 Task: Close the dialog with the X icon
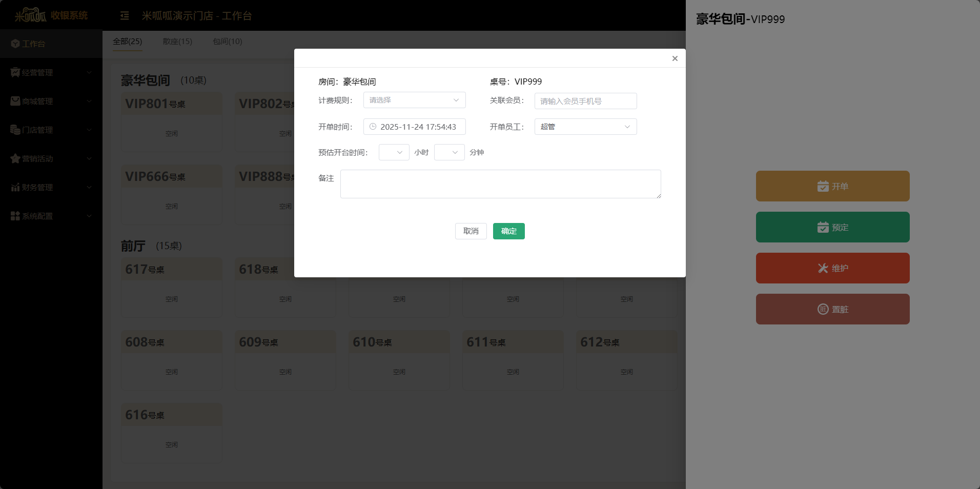675,58
